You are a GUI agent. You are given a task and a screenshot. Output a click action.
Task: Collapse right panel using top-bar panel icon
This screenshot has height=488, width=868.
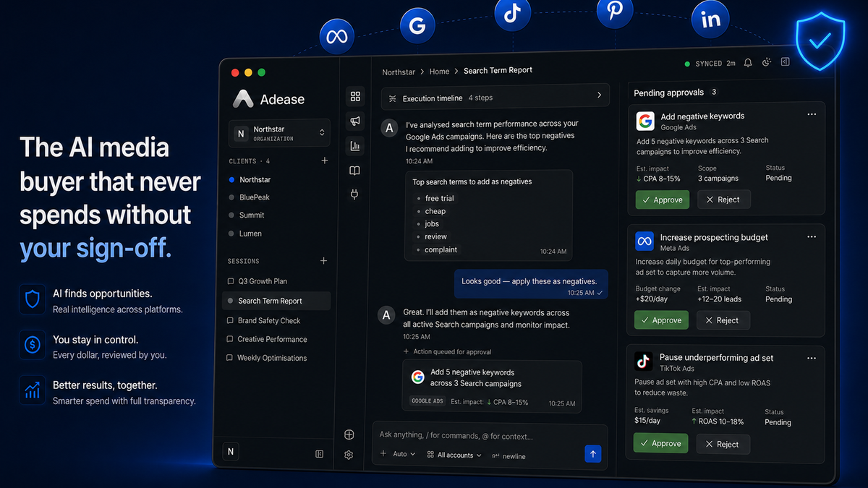(x=786, y=62)
